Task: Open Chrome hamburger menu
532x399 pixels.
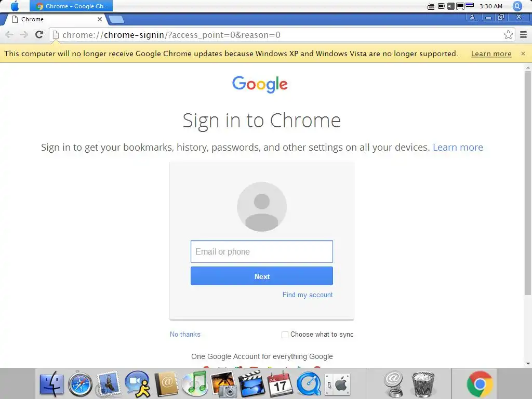Action: [524, 35]
